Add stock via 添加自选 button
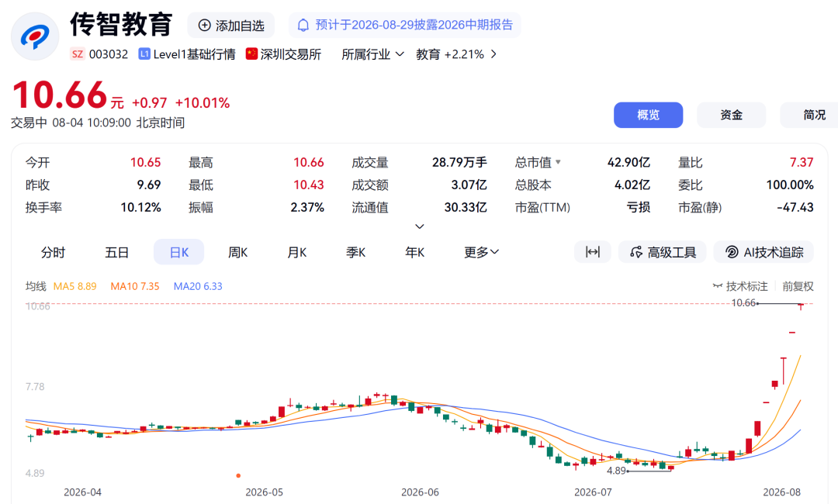The height and width of the screenshot is (504, 838). click(x=231, y=26)
